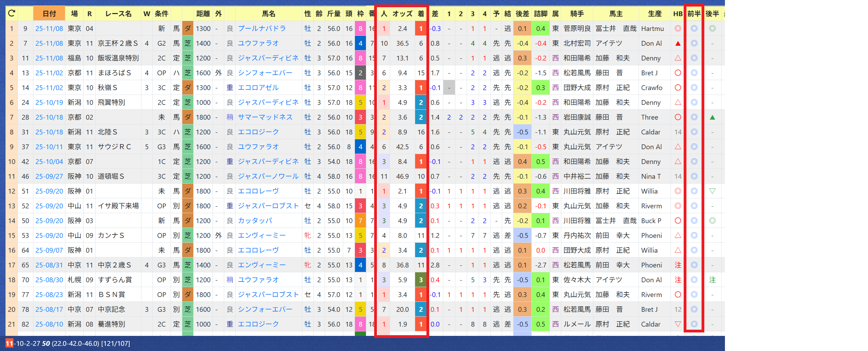Click the green double-circle 後半 mark in the カッタッパ row
Viewport: 868px width, 351px height.
pos(712,221)
